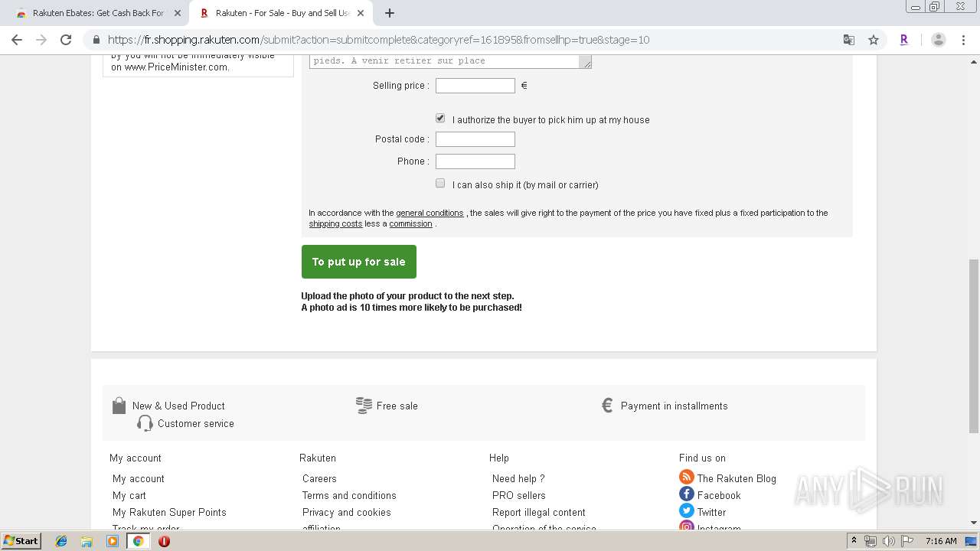Open the Chrome taskbar icon
Image resolution: width=980 pixels, height=551 pixels.
tap(139, 541)
